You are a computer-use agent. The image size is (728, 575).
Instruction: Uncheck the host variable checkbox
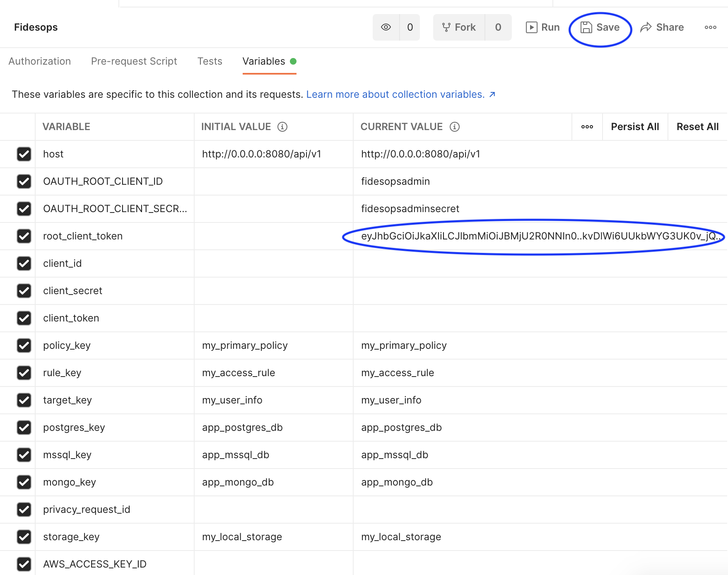pyautogui.click(x=24, y=154)
